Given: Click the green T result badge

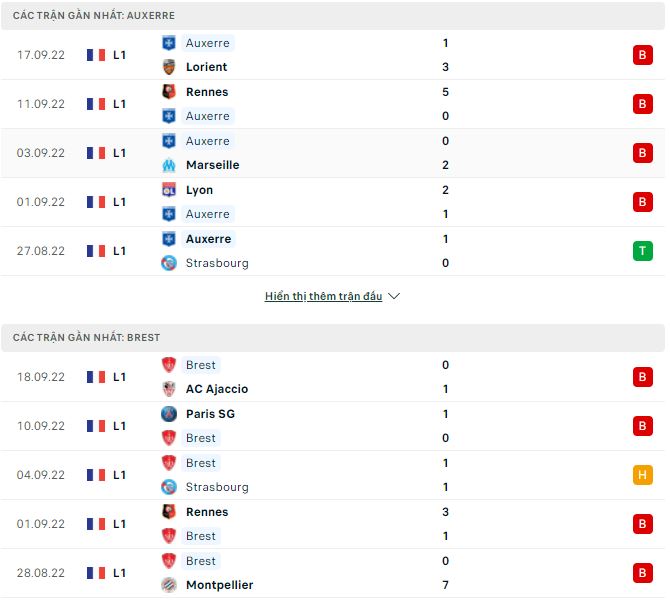Looking at the screenshot, I should click(642, 251).
